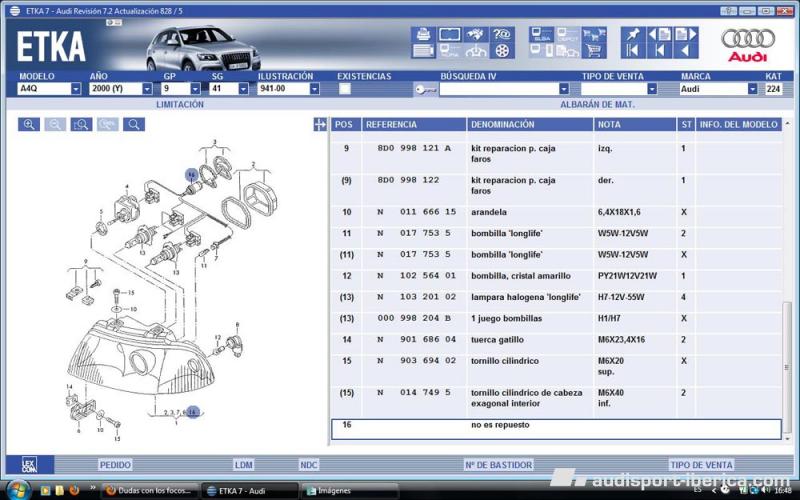The height and width of the screenshot is (500, 800).
Task: Open the Modelo A4Q dropdown
Action: click(76, 89)
